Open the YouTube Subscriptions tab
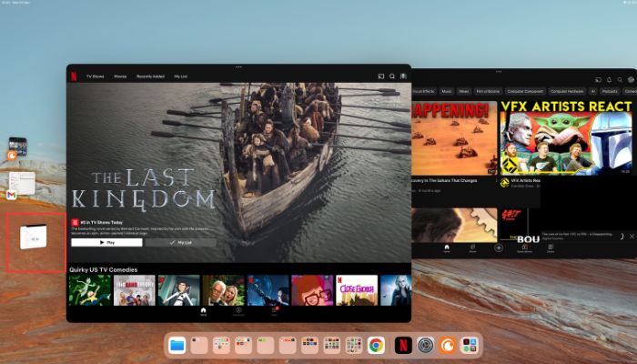Viewport: 637px width, 364px height. pos(524,248)
